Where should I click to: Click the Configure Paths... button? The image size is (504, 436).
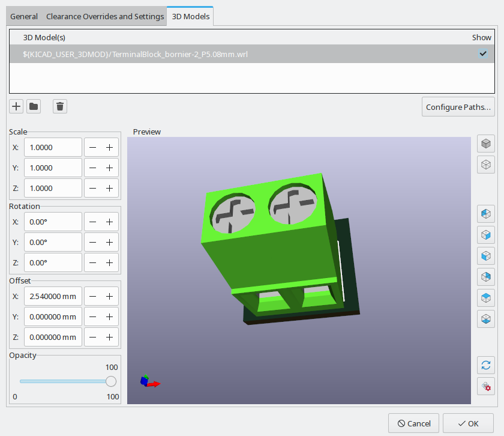[458, 107]
